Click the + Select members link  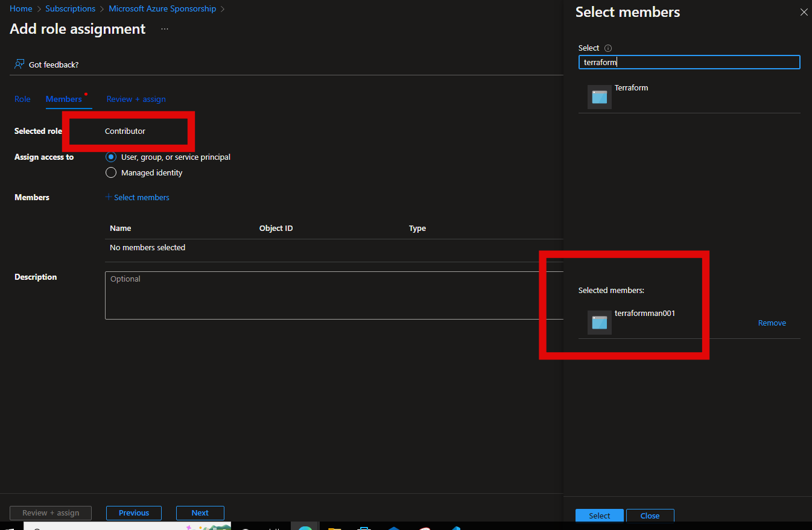pos(138,197)
